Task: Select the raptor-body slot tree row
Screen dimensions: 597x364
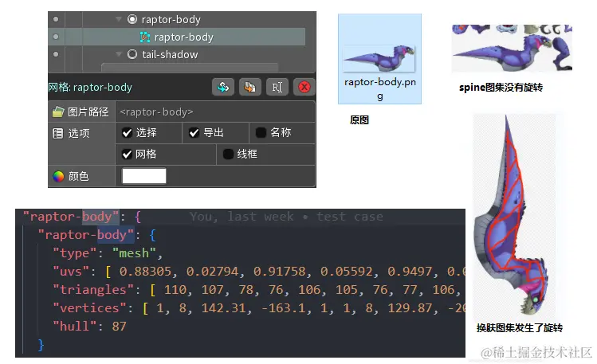Action: point(171,19)
